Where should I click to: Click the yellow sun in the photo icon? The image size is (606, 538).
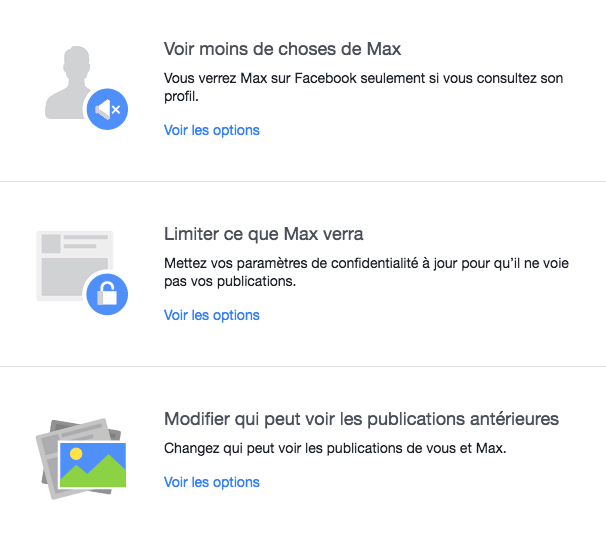pos(76,453)
